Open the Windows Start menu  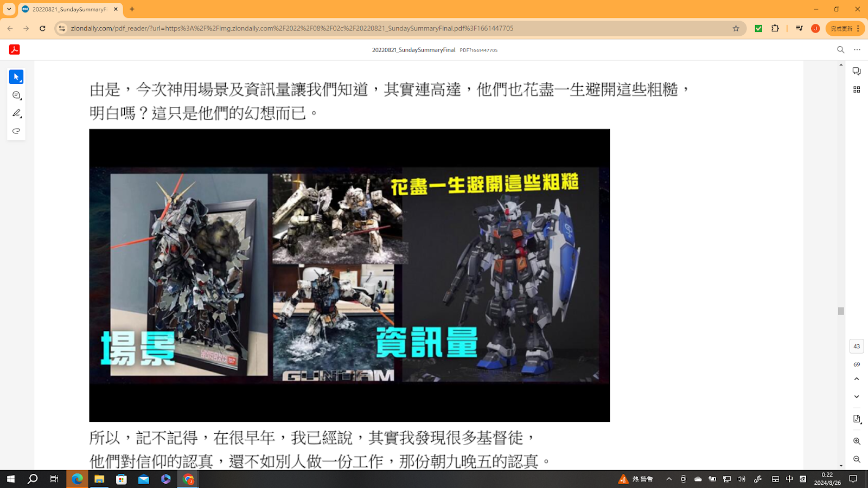10,479
